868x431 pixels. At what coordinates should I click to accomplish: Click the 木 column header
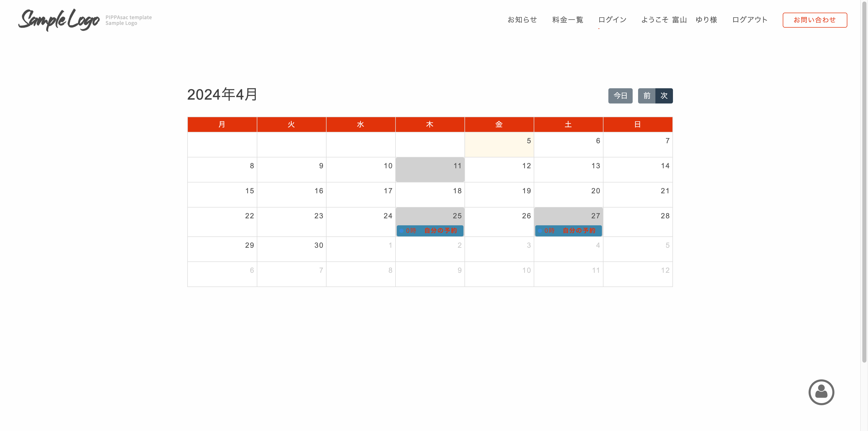tap(430, 125)
